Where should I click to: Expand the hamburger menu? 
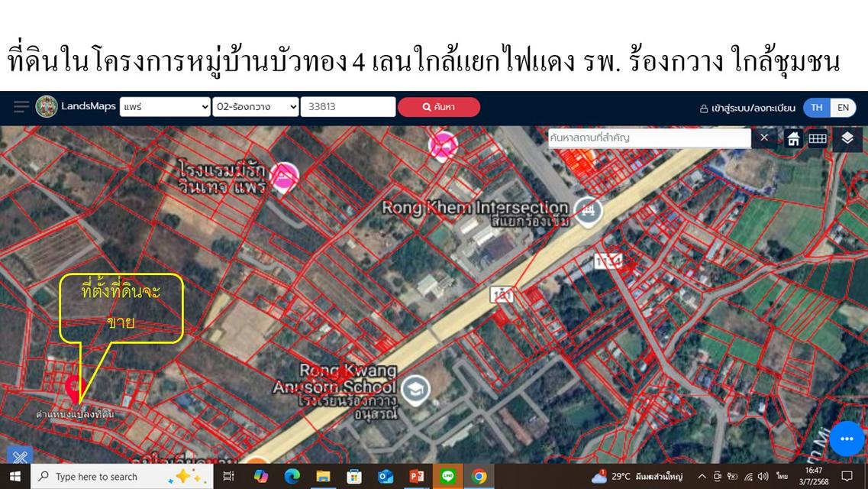pos(21,107)
